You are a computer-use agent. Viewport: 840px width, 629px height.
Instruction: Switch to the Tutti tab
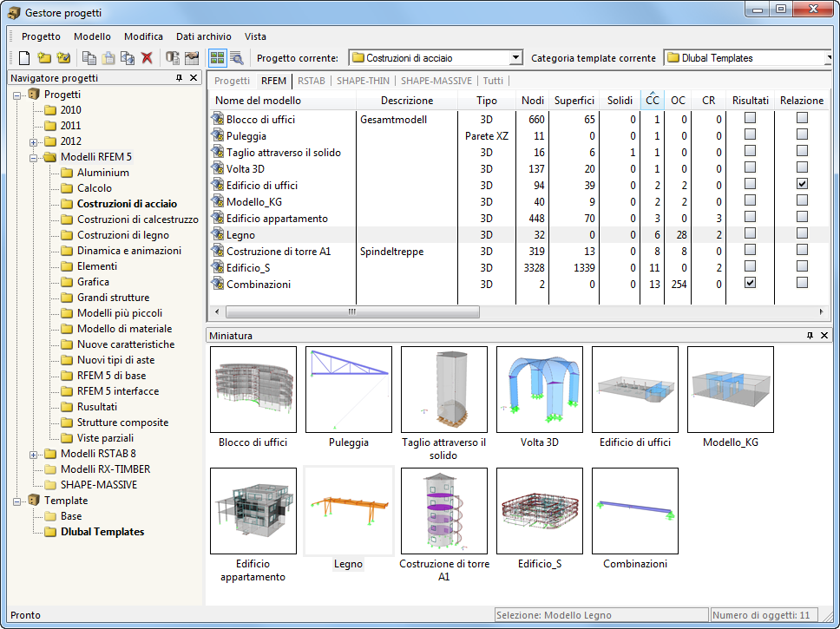point(493,81)
